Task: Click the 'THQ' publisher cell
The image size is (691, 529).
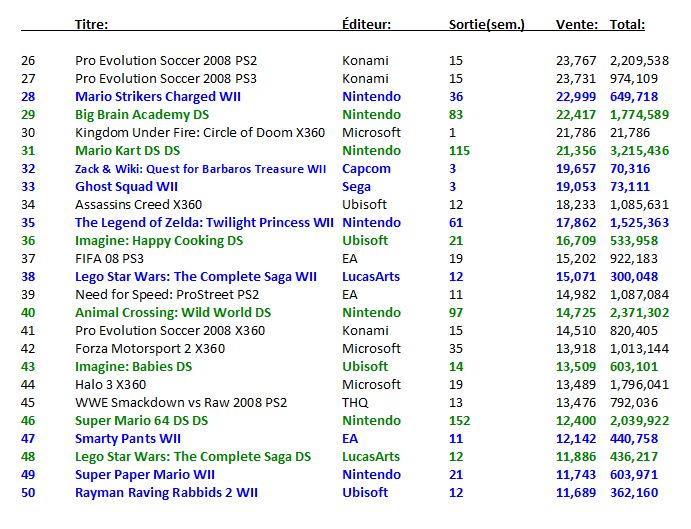Action: (x=355, y=403)
